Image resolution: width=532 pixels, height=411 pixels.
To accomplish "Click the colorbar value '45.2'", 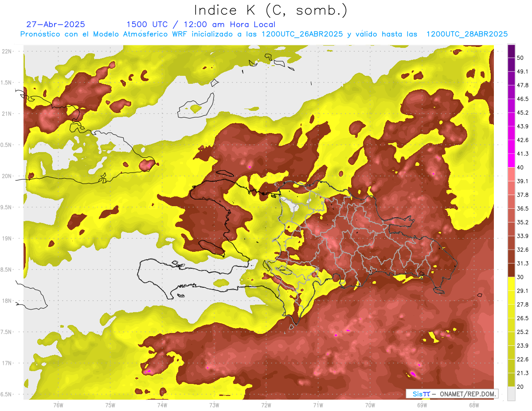I will (x=523, y=113).
